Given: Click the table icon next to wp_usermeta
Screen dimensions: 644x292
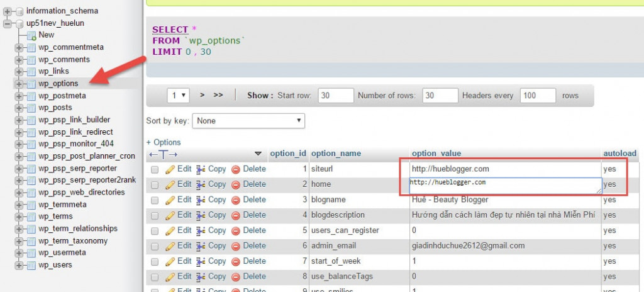Looking at the screenshot, I should [31, 253].
